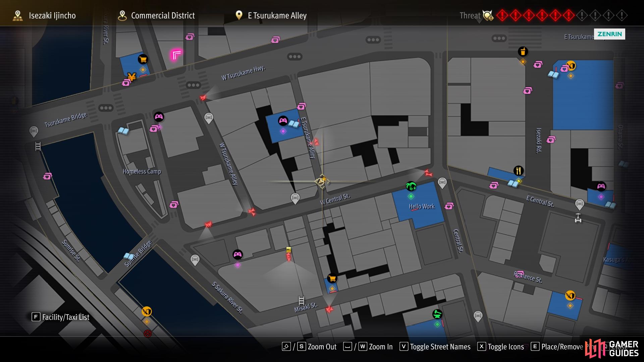Click the Zoom Out control

click(x=309, y=347)
